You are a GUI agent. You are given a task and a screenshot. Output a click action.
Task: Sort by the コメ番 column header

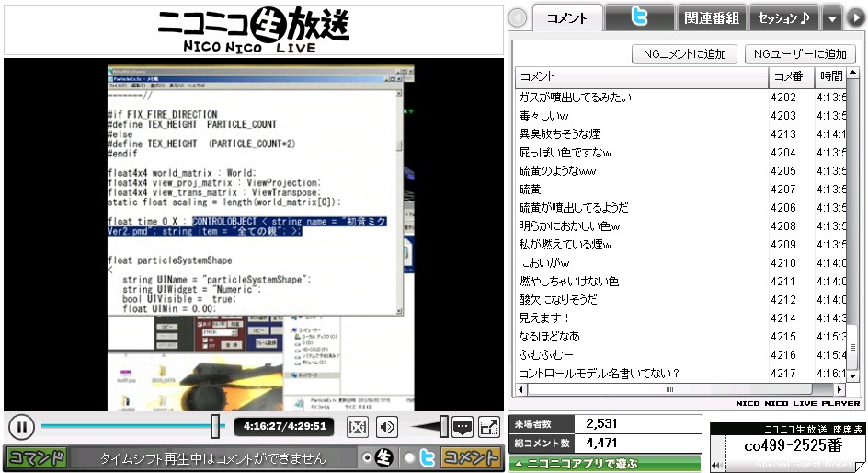tap(791, 76)
